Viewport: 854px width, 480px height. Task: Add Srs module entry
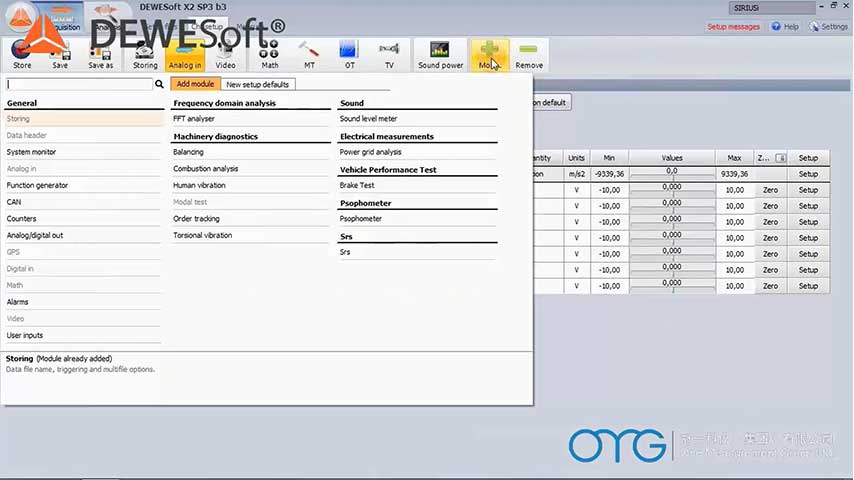click(417, 252)
